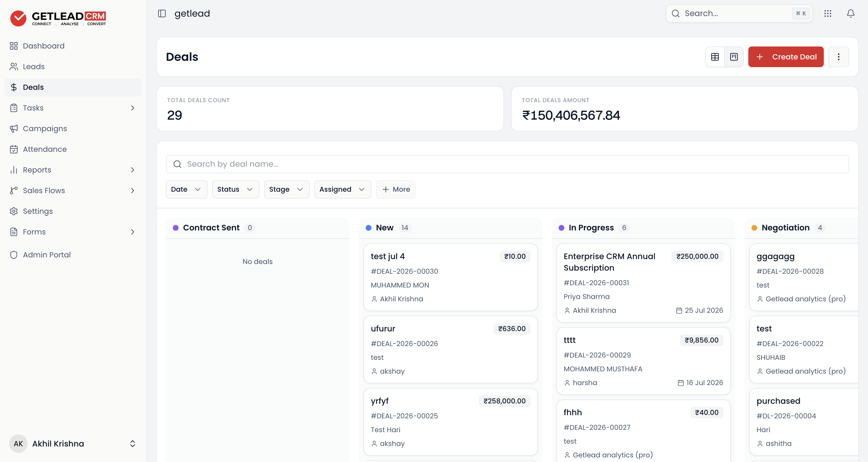Viewport: 868px width, 462px height.
Task: Click the purple Contract Sent stage dot
Action: pyautogui.click(x=176, y=228)
